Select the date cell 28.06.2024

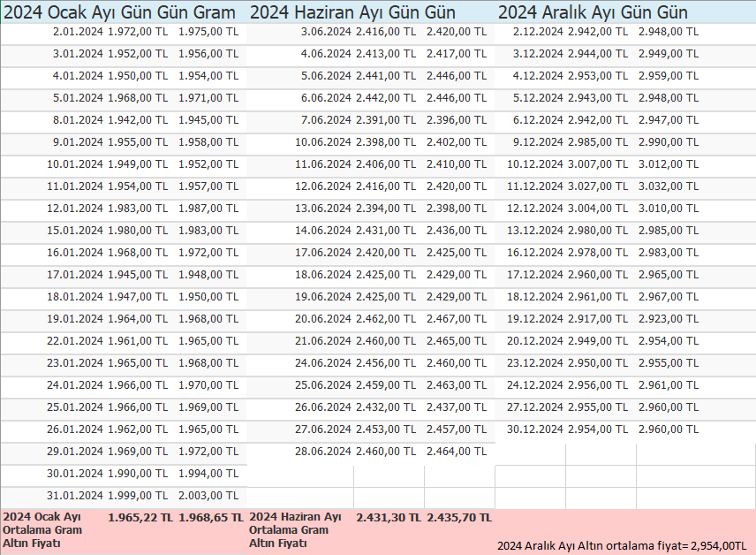tap(323, 452)
